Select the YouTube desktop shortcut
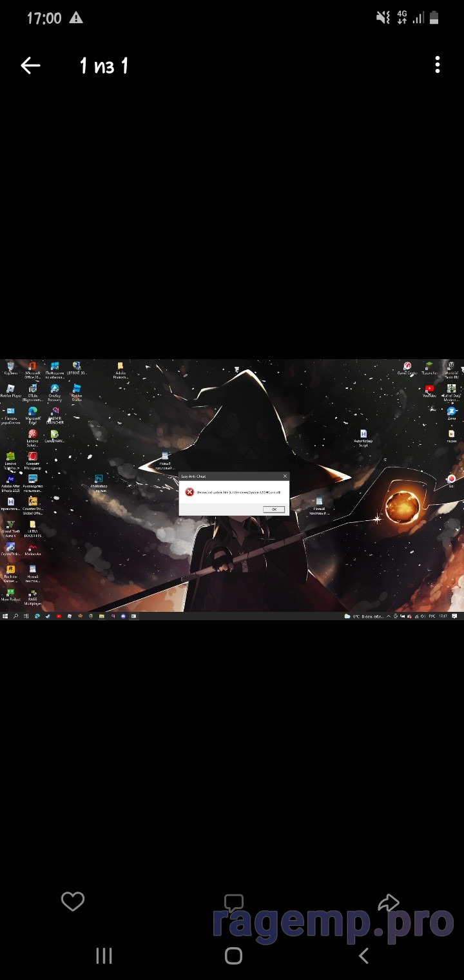Screen dimensions: 464x980 pyautogui.click(x=429, y=391)
